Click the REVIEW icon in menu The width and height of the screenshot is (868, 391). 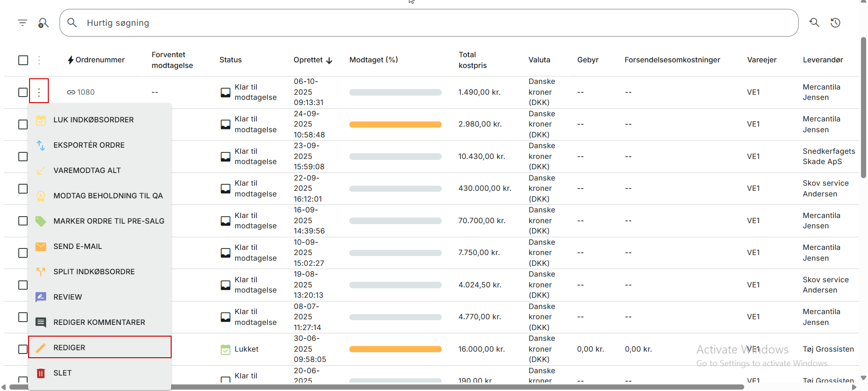point(41,297)
